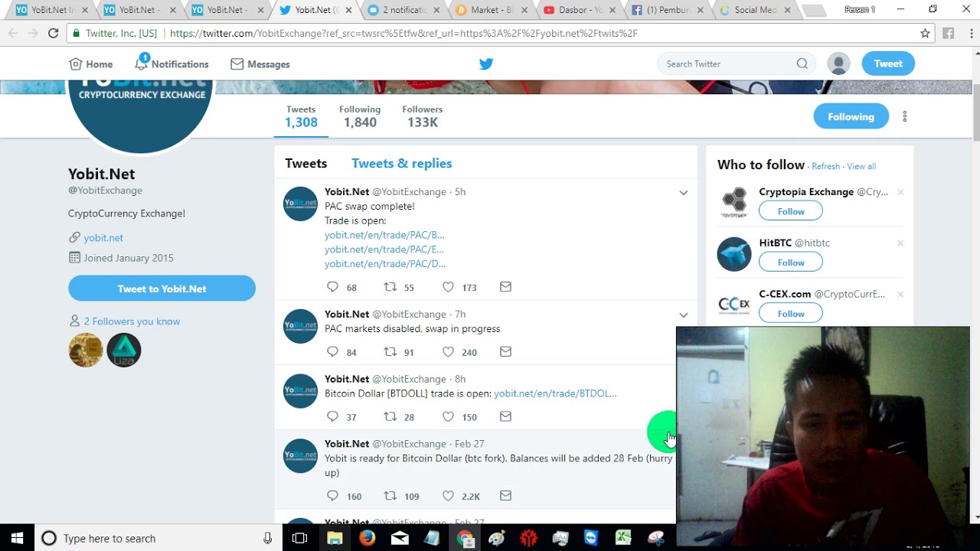Reply to the Feb 27 Bitcoin Dollar fork tweet
This screenshot has width=980, height=551.
[332, 496]
